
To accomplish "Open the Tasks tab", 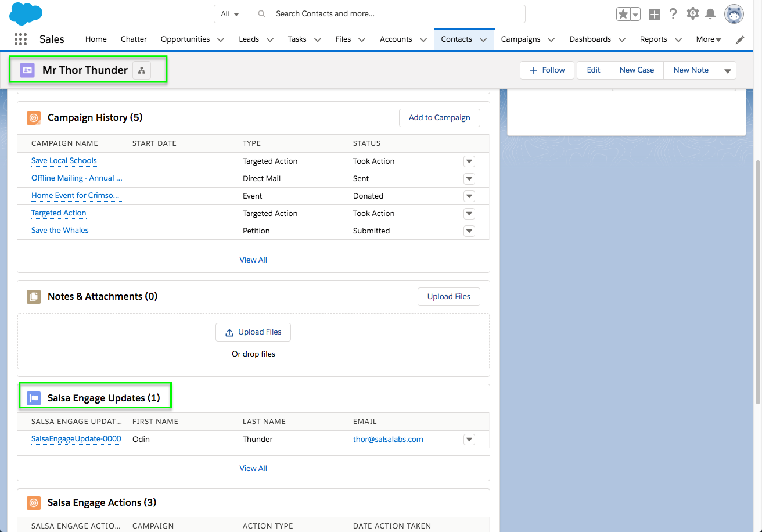I will click(x=297, y=39).
